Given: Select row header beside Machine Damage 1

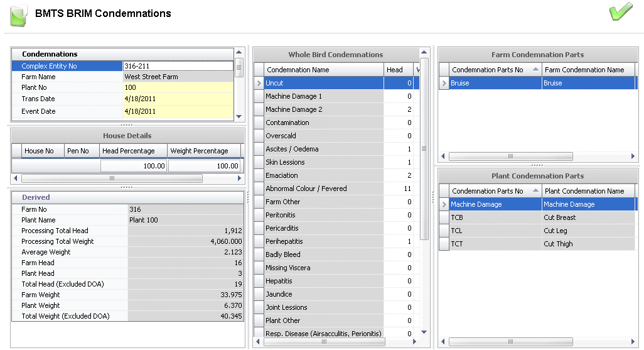Looking at the screenshot, I should click(259, 96).
